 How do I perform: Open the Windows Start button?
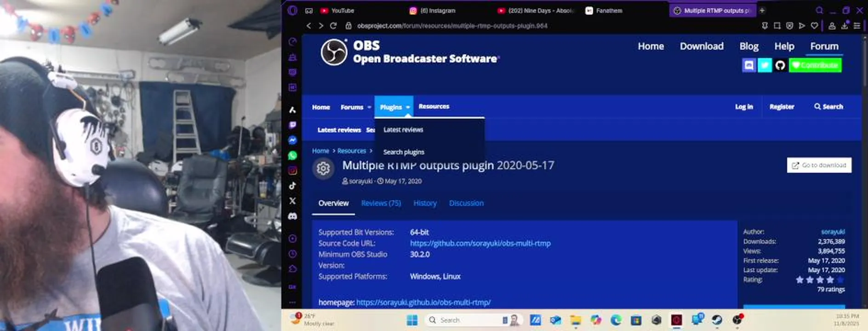[x=412, y=320]
